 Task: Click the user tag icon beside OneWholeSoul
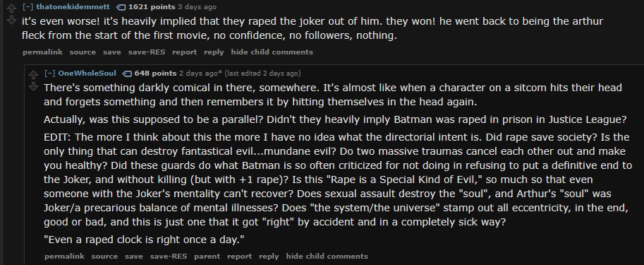click(x=128, y=73)
